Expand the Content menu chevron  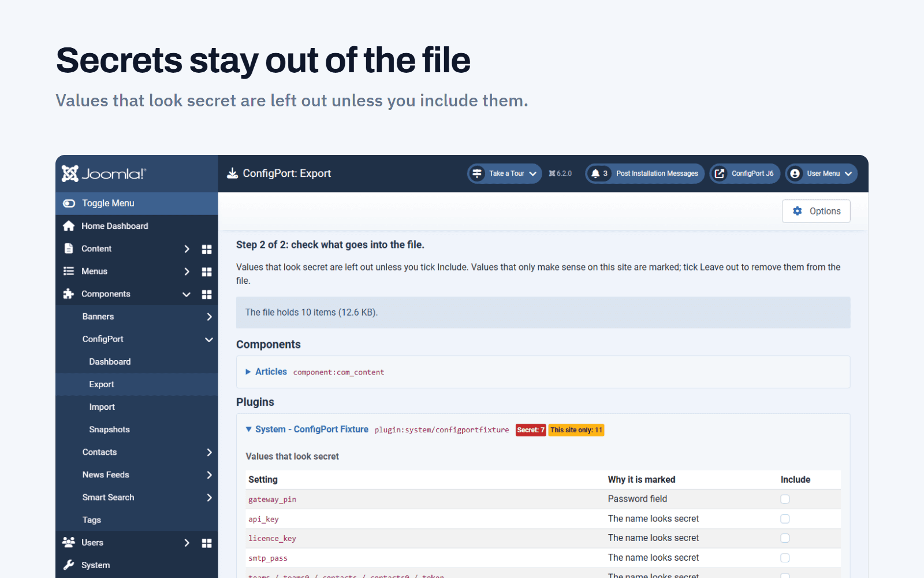tap(187, 249)
